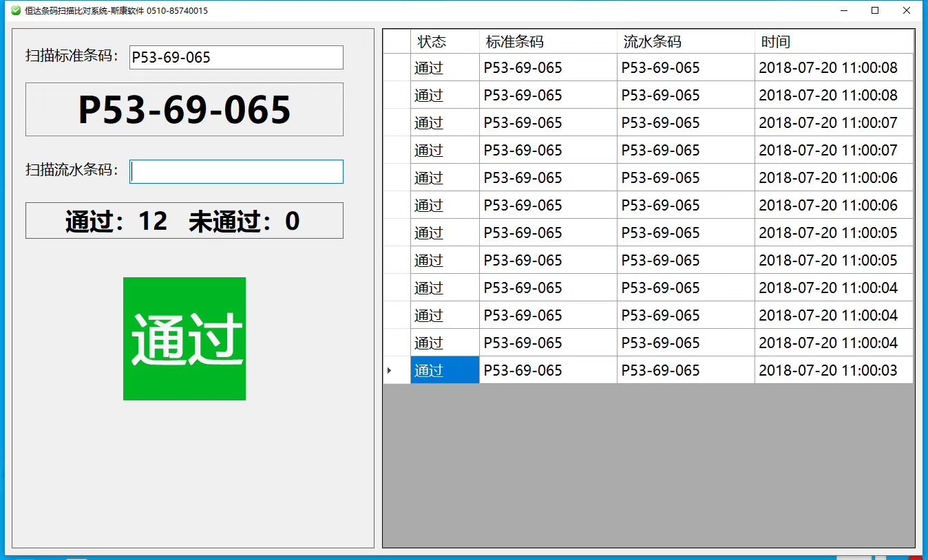The width and height of the screenshot is (928, 560).
Task: Select the time cell of the topmost table row
Action: [x=834, y=67]
